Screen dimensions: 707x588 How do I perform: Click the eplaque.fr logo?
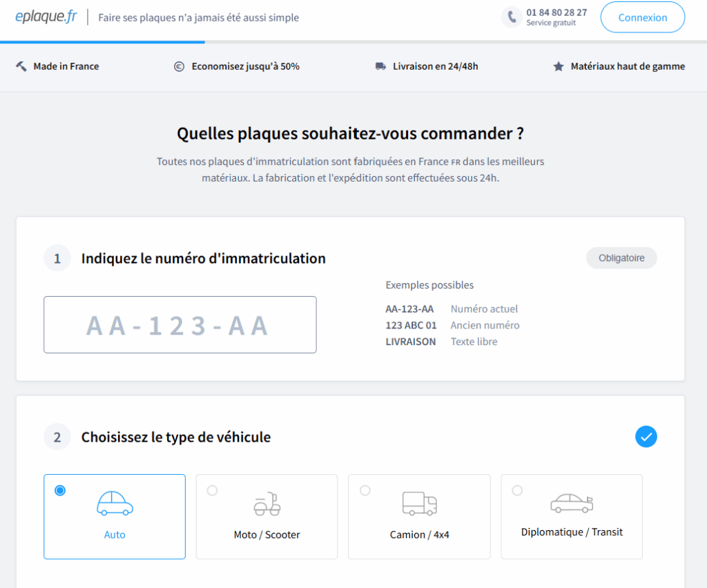click(46, 17)
